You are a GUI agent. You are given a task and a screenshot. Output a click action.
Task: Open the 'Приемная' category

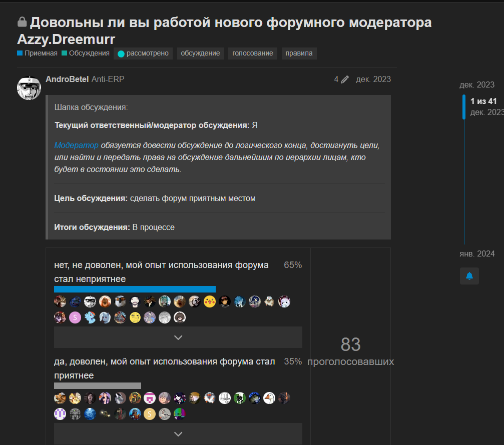point(37,53)
